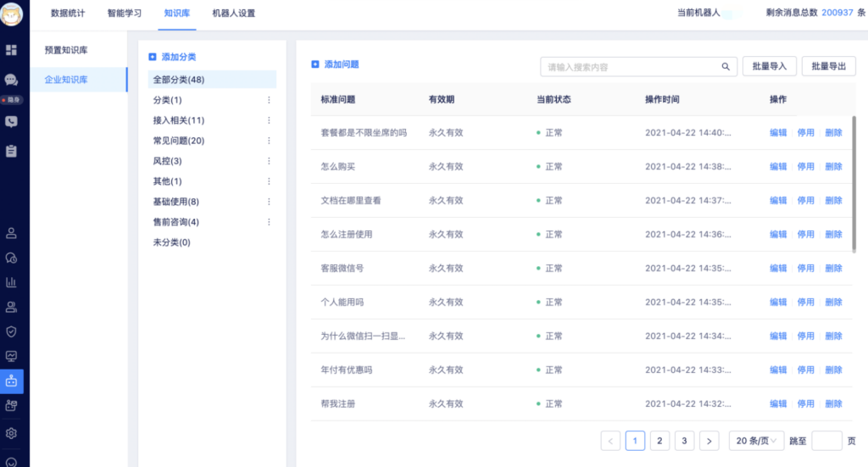Open more options for 分类(1)
This screenshot has height=467, width=868.
pyautogui.click(x=269, y=100)
